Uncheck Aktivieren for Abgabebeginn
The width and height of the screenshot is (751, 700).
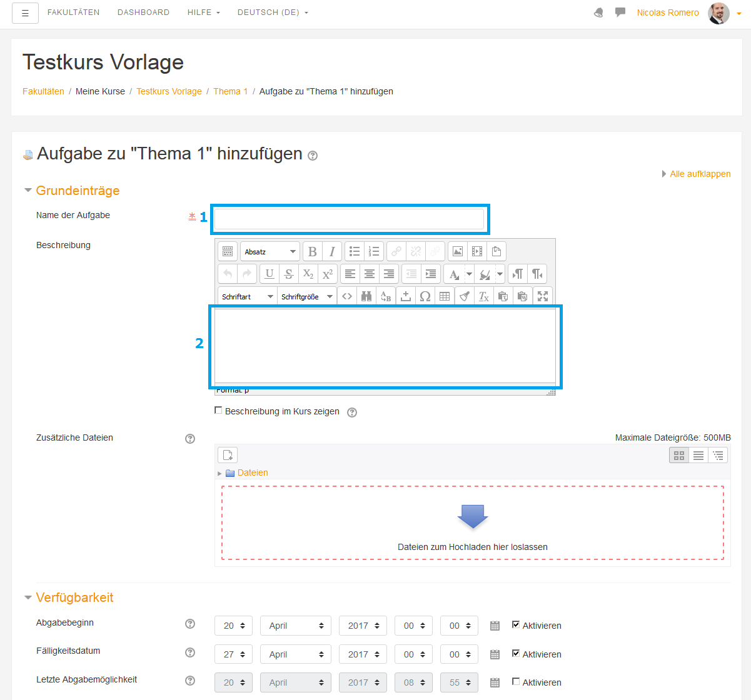[516, 624]
